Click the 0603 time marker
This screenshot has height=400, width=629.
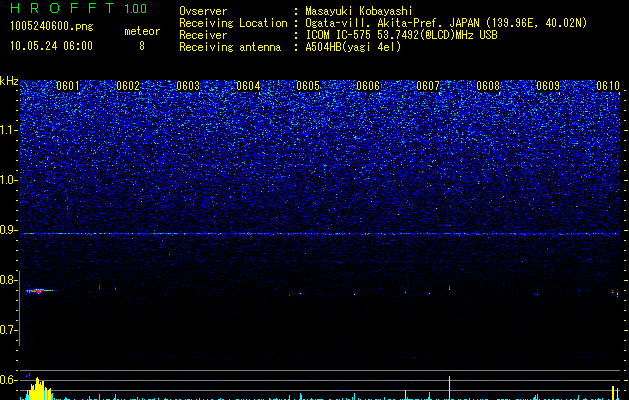pos(188,86)
